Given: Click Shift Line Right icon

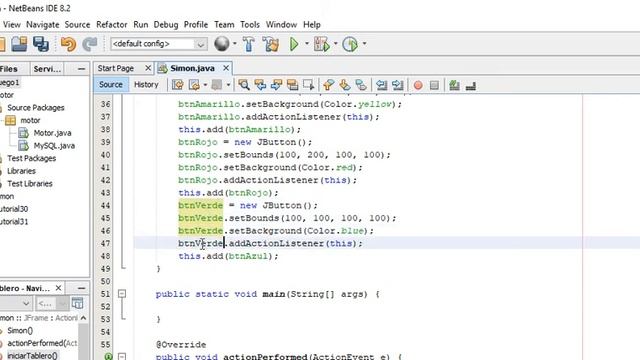Looking at the screenshot, I should 398,85.
